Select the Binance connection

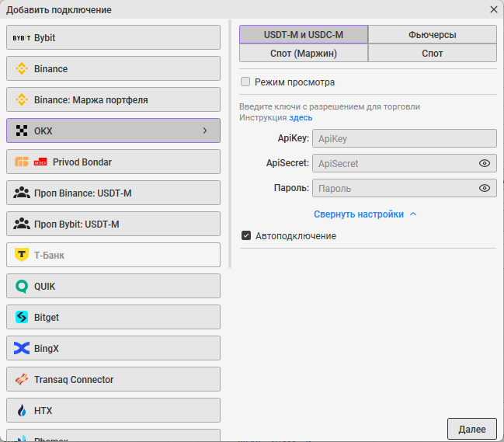[113, 69]
